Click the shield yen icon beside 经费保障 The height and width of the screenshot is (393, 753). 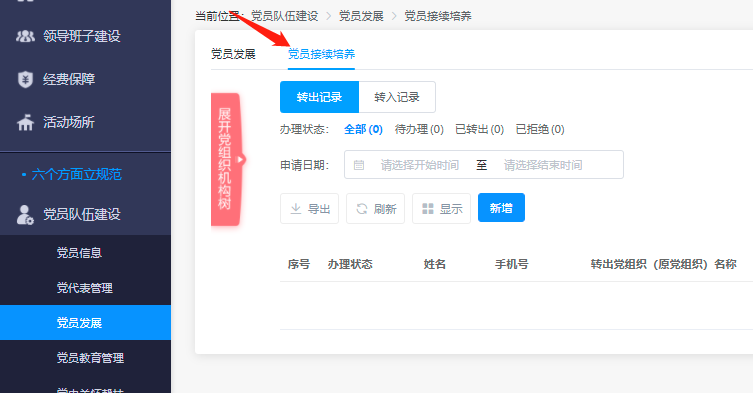[25, 79]
